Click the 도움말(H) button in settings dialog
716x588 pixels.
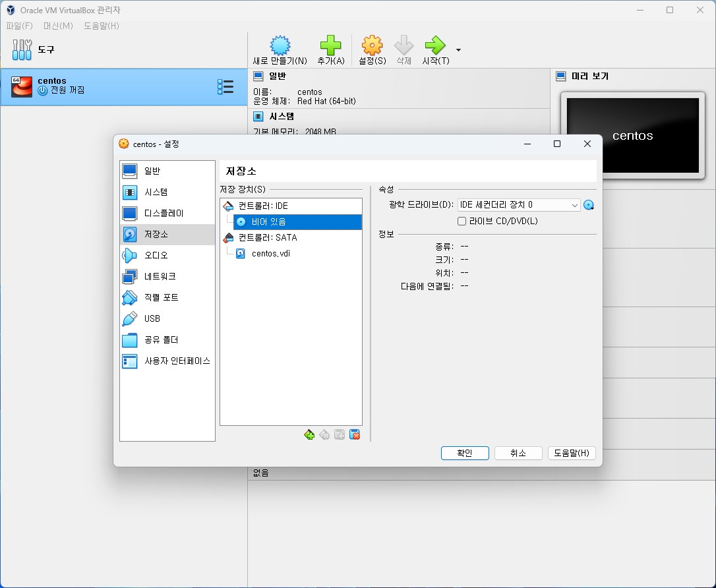pyautogui.click(x=572, y=453)
